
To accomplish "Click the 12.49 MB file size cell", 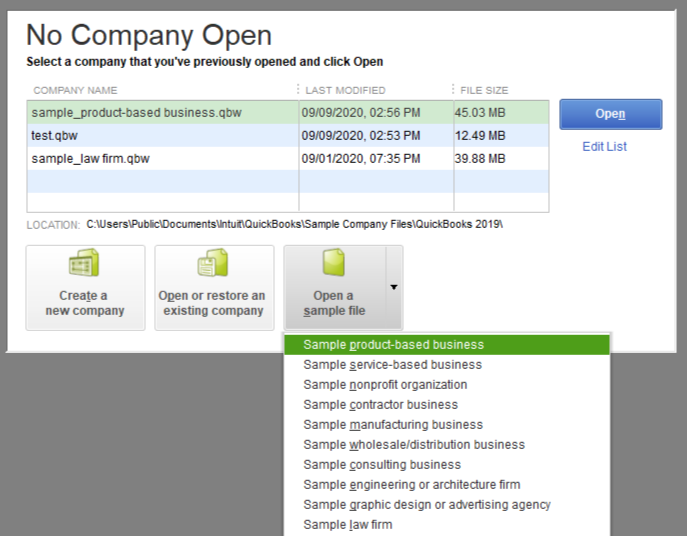I will point(501,135).
